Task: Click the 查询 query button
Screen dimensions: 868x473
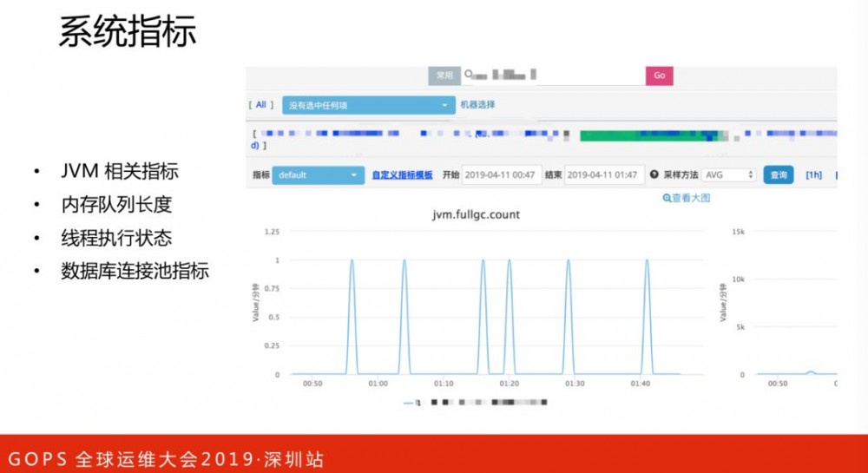Action: click(779, 174)
